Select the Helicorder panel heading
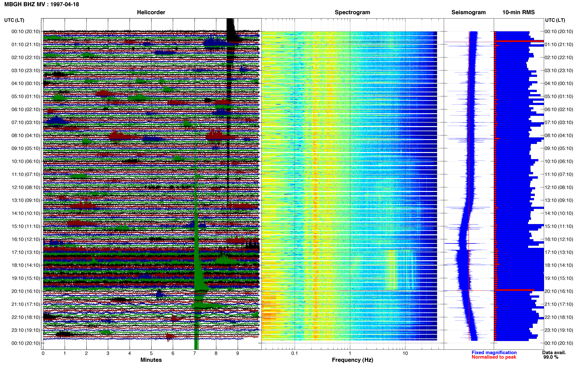The width and height of the screenshot is (588, 368). (151, 12)
